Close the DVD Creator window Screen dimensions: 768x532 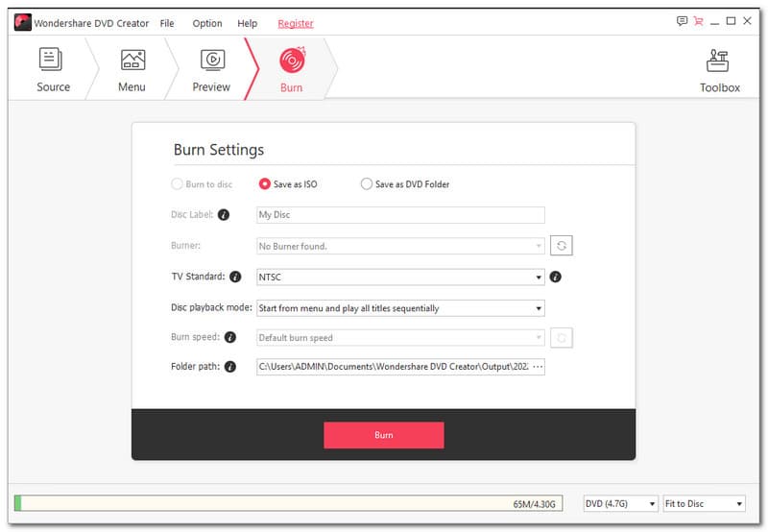tap(747, 20)
